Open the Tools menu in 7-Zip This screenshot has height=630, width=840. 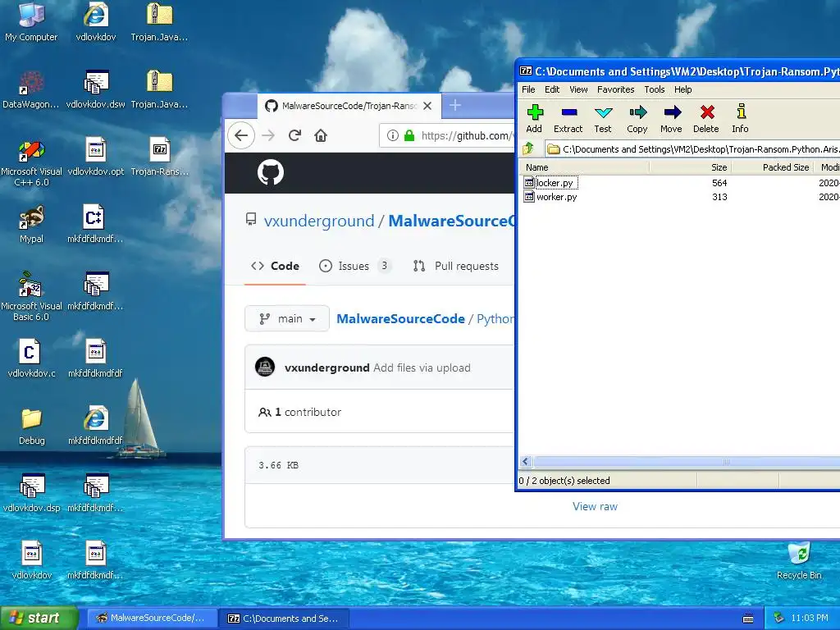tap(654, 89)
